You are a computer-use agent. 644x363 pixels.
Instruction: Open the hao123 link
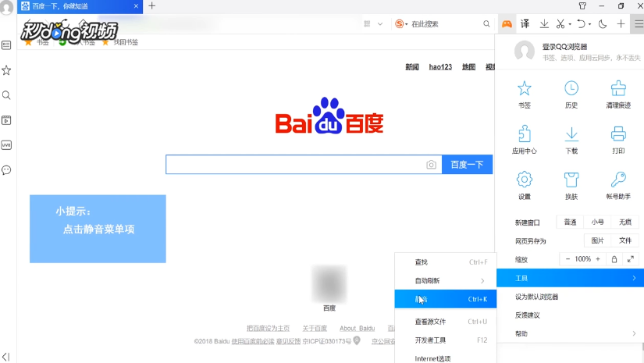[x=440, y=67]
